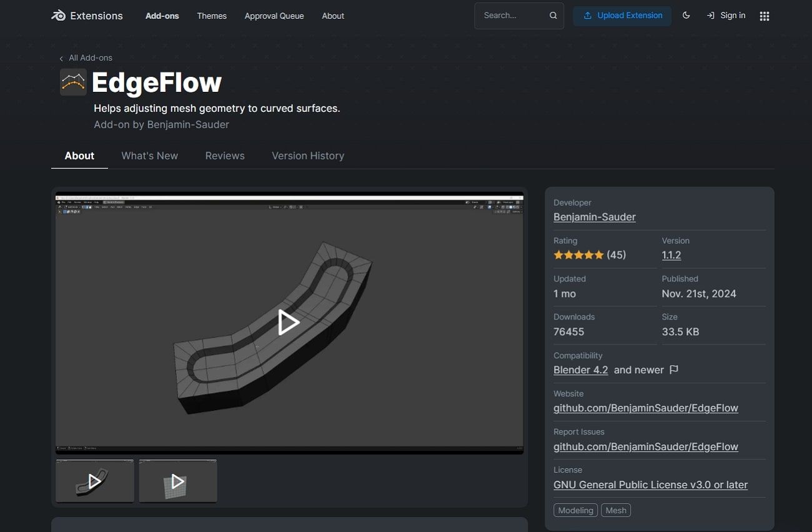Select the second video thumbnail

(x=178, y=481)
